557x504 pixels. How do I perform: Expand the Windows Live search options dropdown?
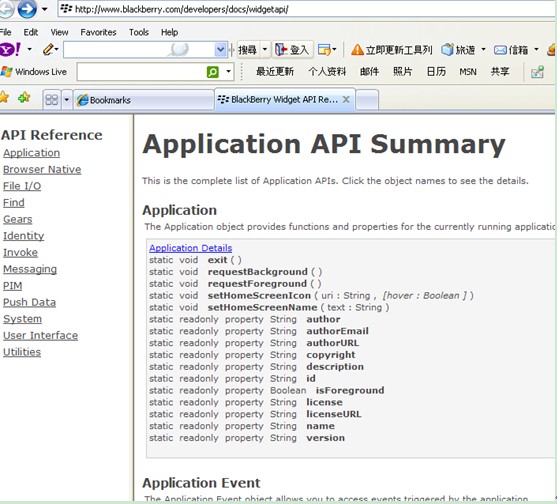229,72
